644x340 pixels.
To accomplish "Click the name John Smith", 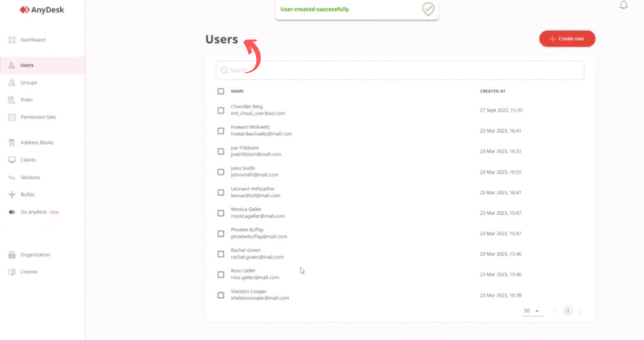I will [243, 168].
